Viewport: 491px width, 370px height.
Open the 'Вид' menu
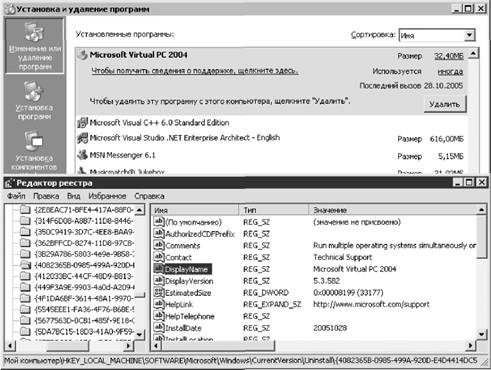[74, 196]
